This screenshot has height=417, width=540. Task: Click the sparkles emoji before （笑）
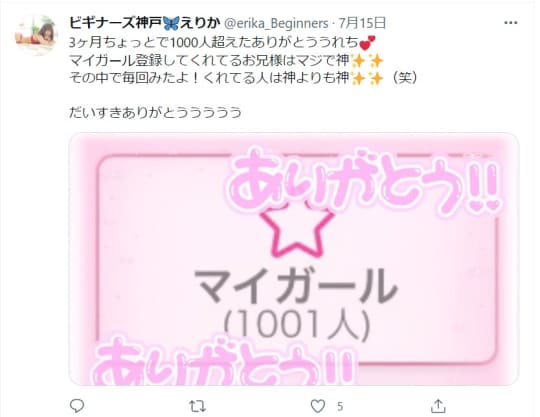point(367,79)
